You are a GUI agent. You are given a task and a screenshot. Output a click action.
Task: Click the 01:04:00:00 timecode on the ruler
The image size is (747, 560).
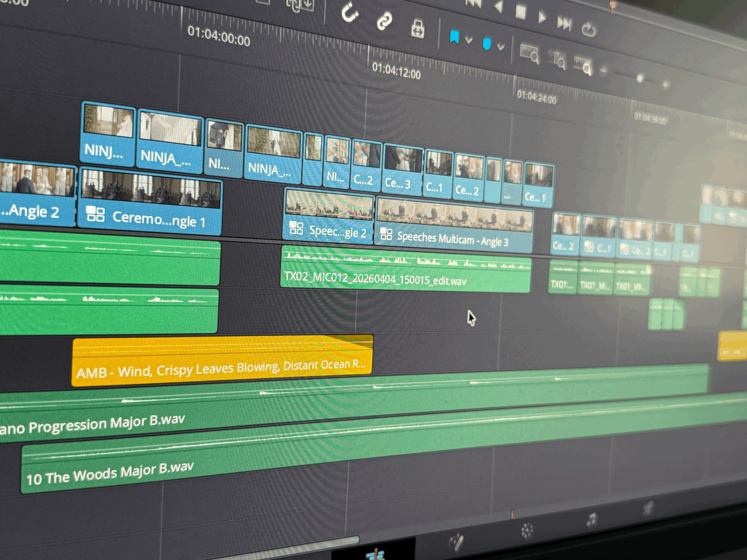pos(219,36)
